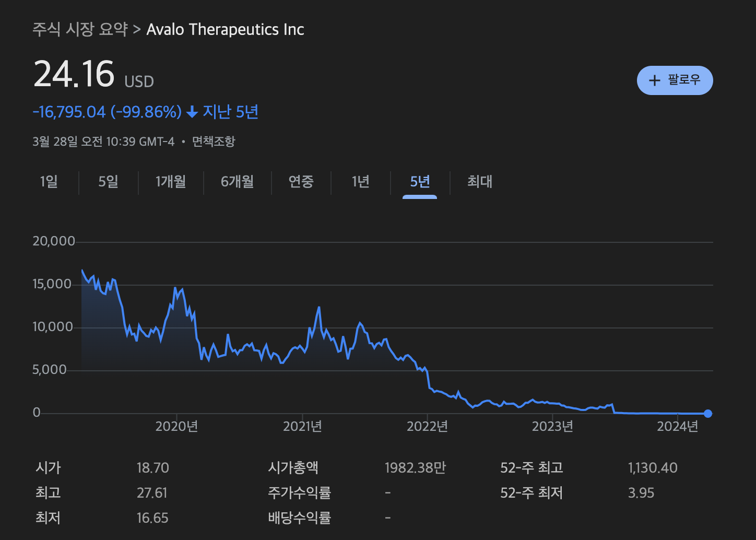Click the 팔로우 follow button
This screenshot has height=540, width=756.
click(x=675, y=80)
